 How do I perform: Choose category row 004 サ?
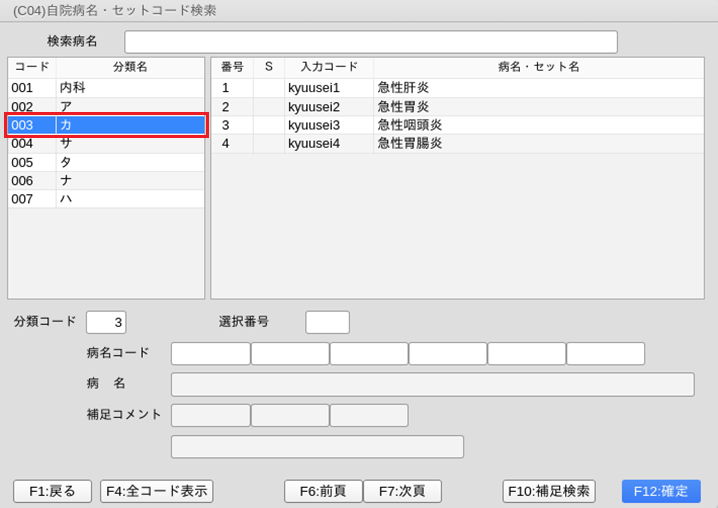point(106,143)
